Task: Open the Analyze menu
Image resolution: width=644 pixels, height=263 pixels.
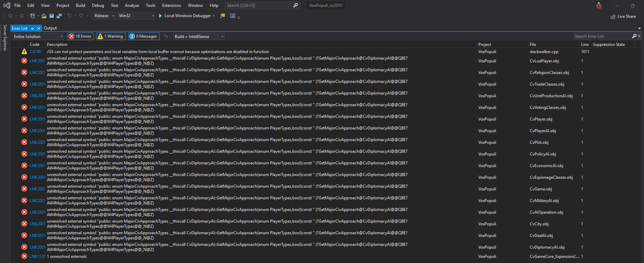Action: (132, 5)
